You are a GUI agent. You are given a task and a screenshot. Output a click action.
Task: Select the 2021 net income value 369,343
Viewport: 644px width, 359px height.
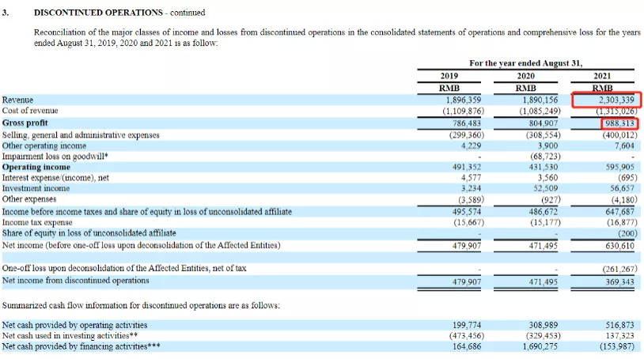(x=619, y=282)
